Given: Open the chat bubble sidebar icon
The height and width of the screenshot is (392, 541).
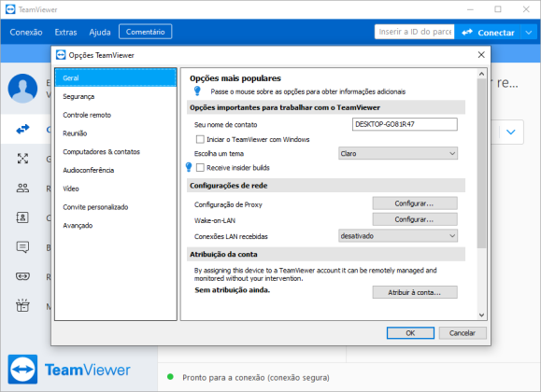Looking at the screenshot, I should [x=22, y=246].
